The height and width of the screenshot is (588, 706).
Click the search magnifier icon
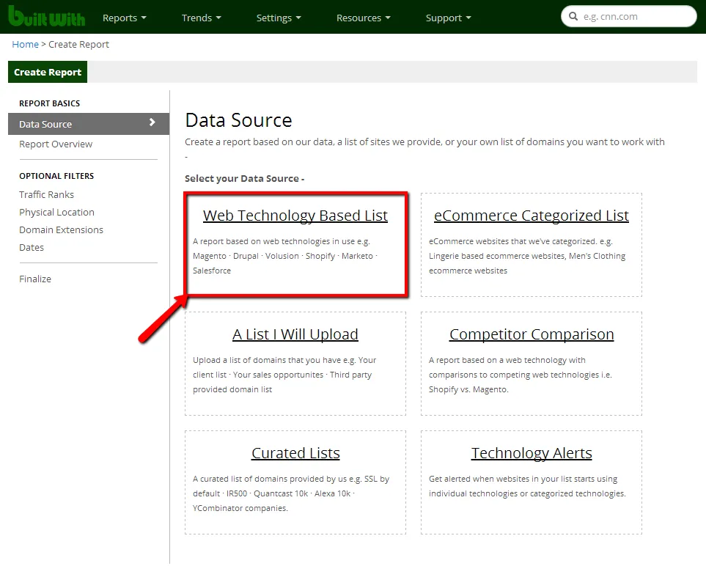click(573, 17)
